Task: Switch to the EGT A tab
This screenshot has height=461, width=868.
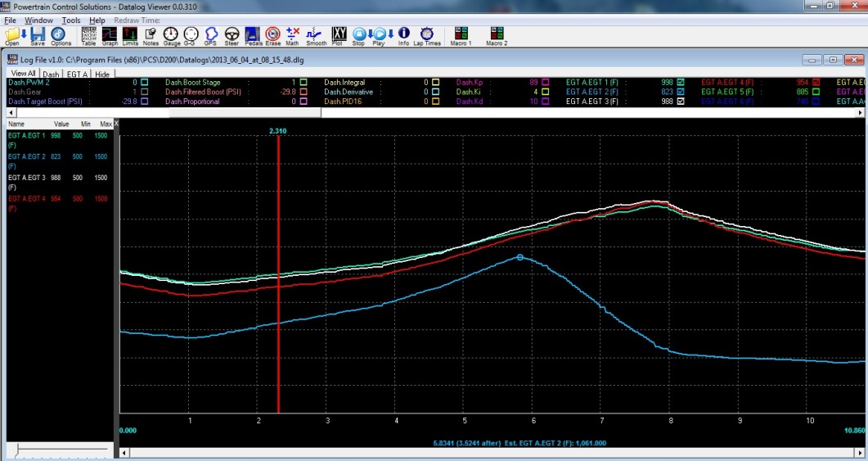Action: 77,75
